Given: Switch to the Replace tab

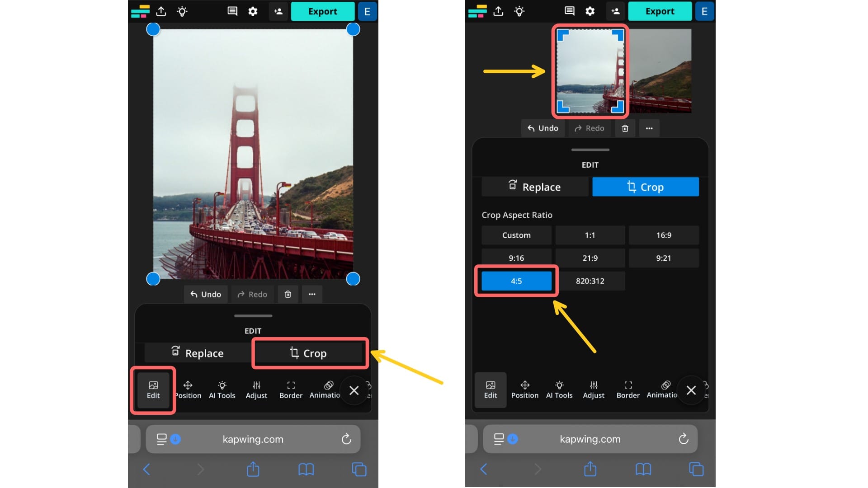Looking at the screenshot, I should (535, 187).
